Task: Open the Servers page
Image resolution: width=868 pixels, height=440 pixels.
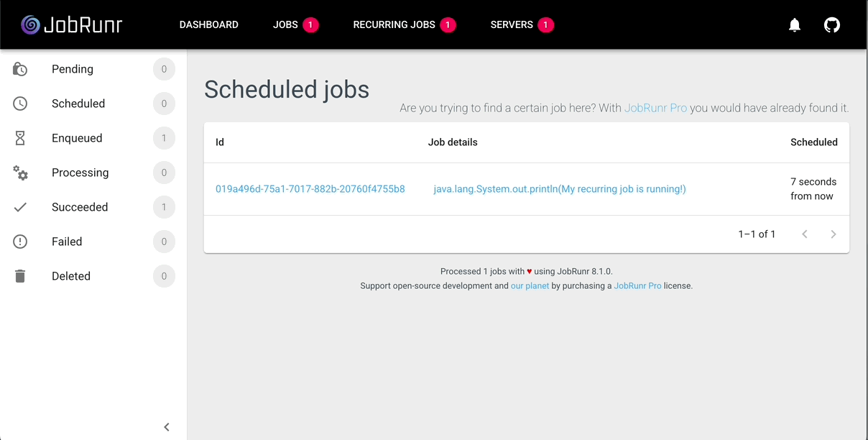Action: (x=512, y=24)
